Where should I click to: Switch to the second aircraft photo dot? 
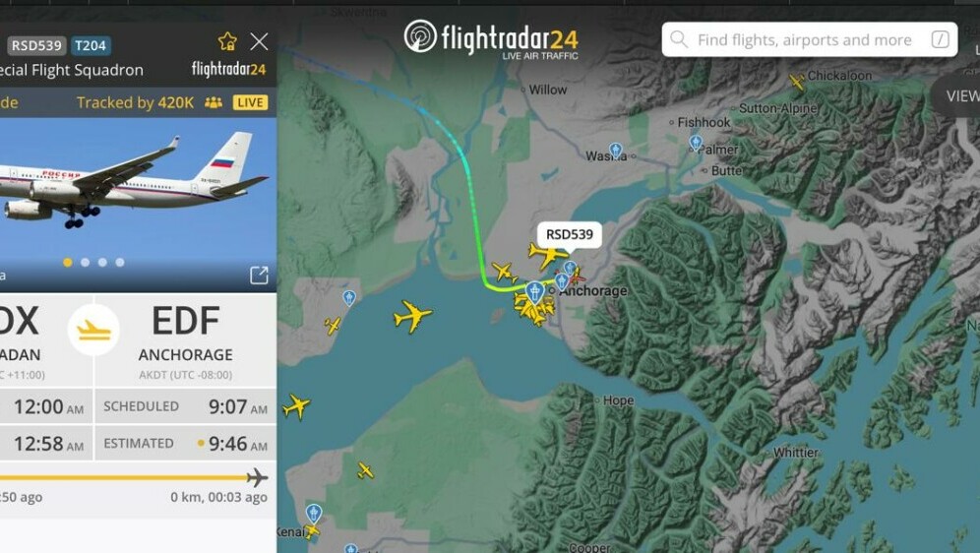point(85,263)
